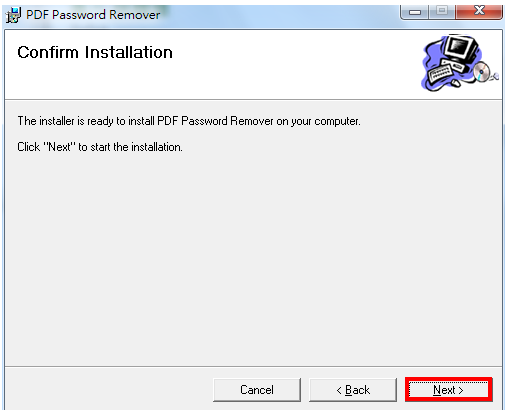
Task: Click the 'Click Next to start' instruction
Action: click(100, 147)
